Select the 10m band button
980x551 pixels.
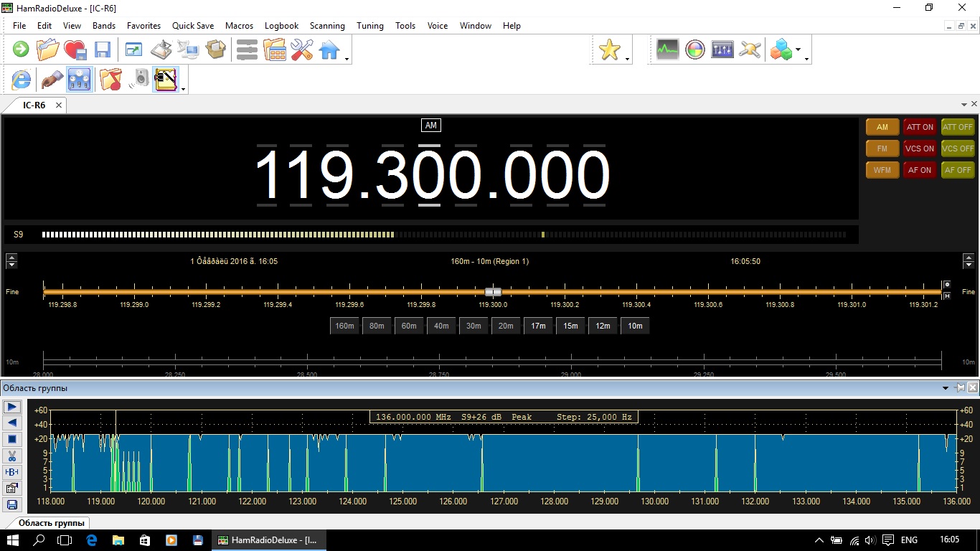pos(635,326)
